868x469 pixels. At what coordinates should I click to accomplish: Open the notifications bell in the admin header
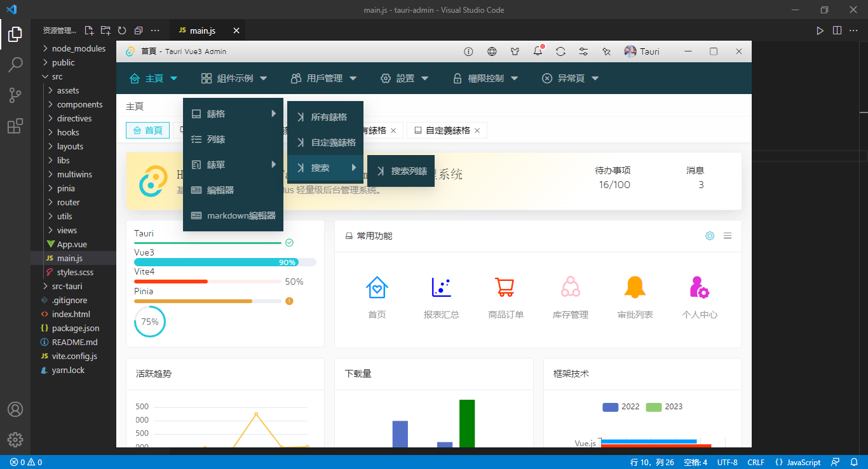pos(538,51)
